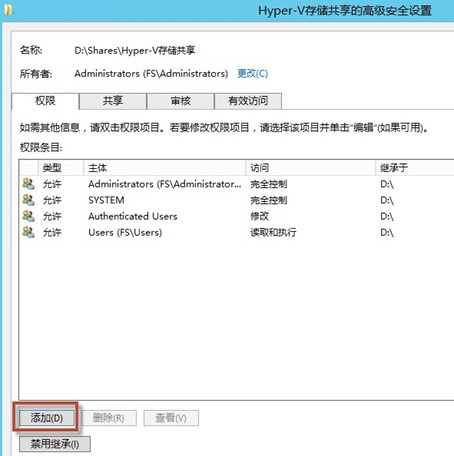Click the 添加(D) button
Screen dimensions: 454x456
click(x=47, y=418)
